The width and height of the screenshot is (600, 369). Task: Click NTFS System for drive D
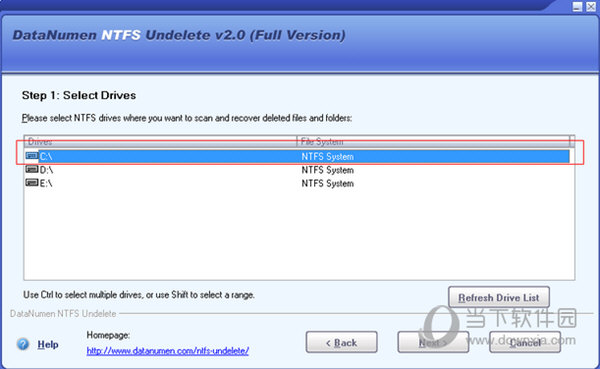point(327,170)
